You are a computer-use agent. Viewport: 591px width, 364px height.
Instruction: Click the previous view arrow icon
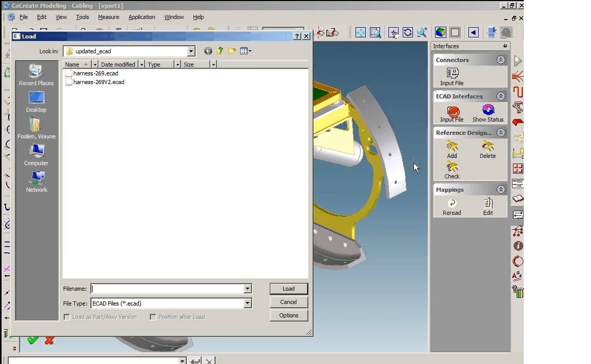point(474,32)
